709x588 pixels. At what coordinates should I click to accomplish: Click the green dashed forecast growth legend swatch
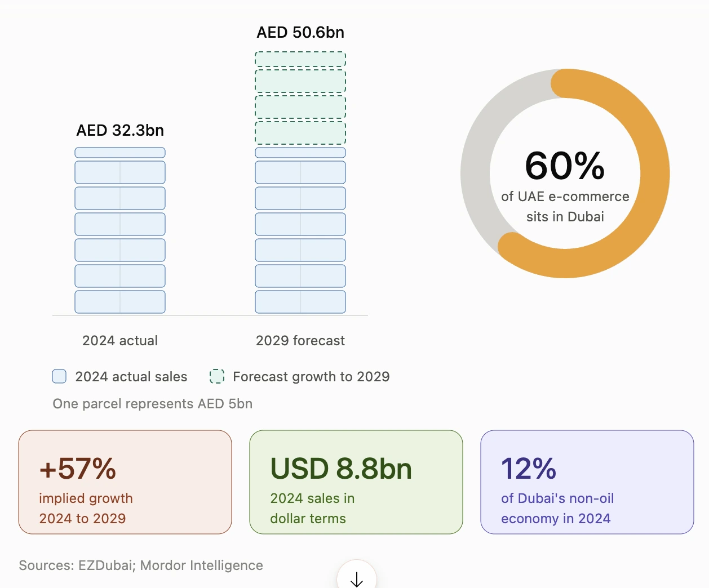point(217,376)
